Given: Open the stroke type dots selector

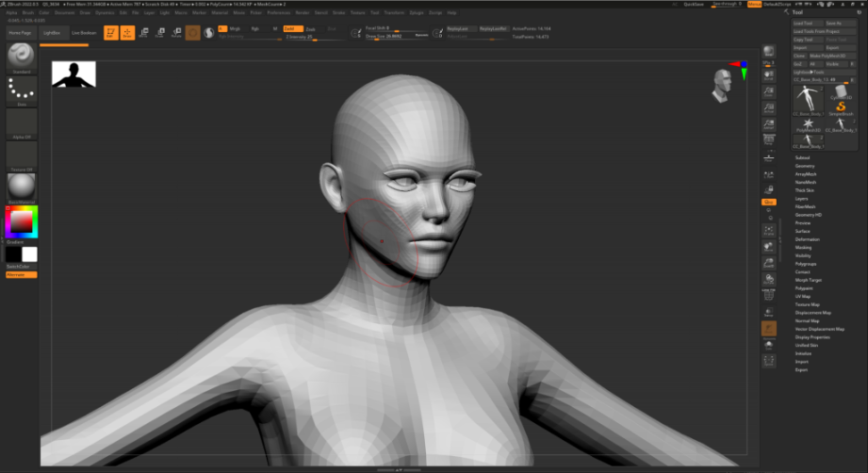Looking at the screenshot, I should [21, 90].
